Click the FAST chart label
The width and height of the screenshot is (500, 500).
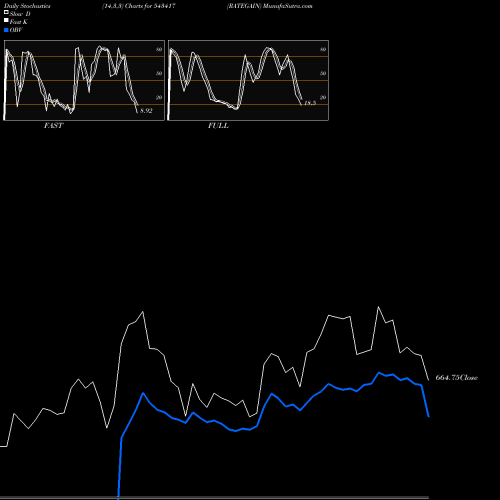click(54, 126)
